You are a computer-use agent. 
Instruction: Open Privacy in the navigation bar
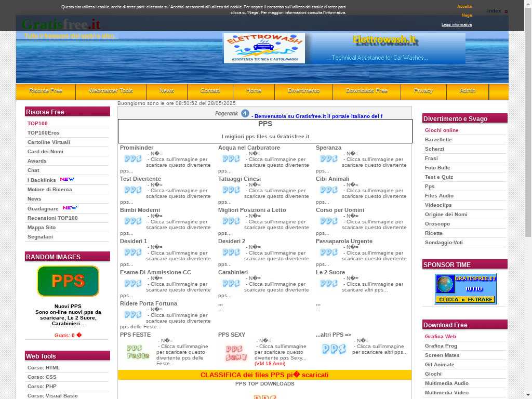pyautogui.click(x=423, y=91)
